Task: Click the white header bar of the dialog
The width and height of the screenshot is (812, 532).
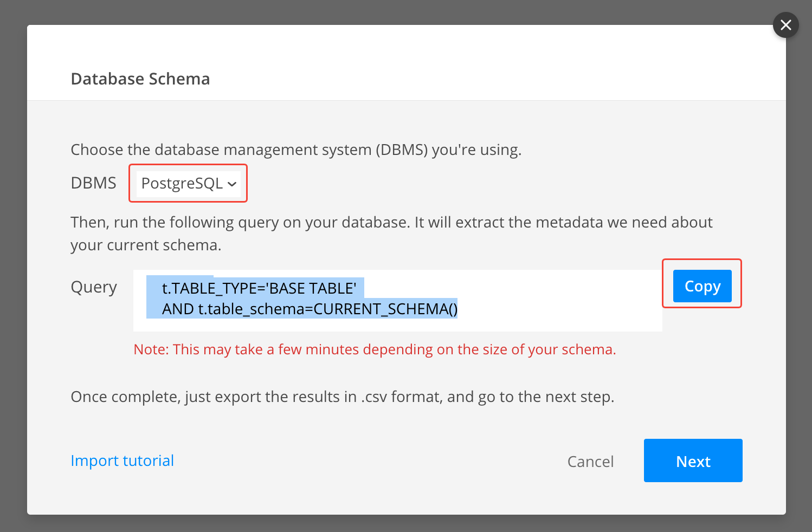Action: (x=407, y=63)
